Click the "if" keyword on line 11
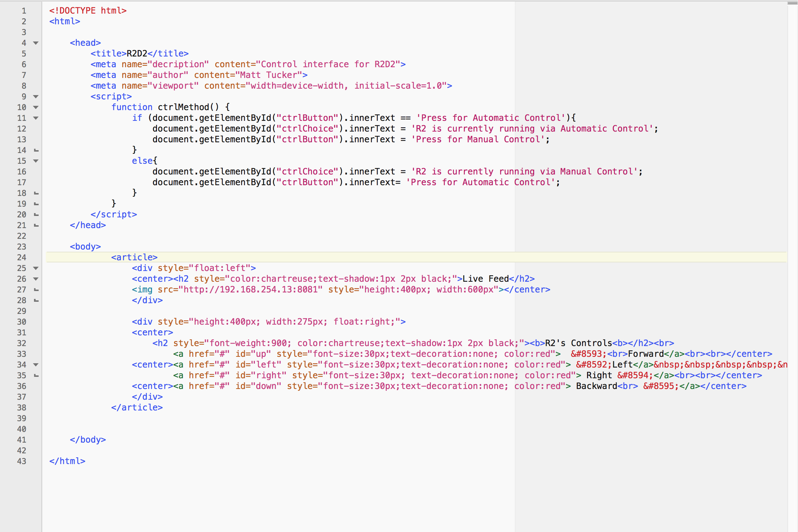798x532 pixels. pos(137,118)
